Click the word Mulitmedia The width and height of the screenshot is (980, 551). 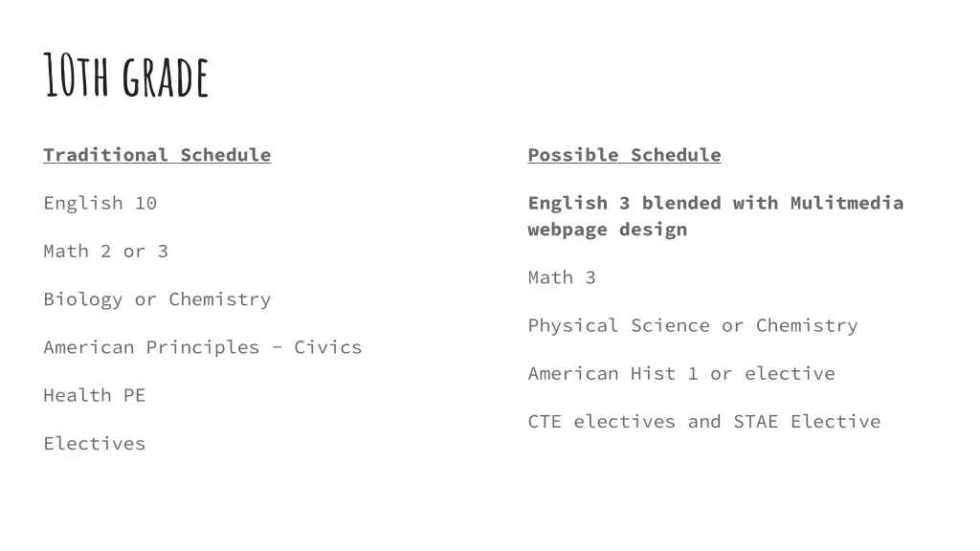click(847, 203)
